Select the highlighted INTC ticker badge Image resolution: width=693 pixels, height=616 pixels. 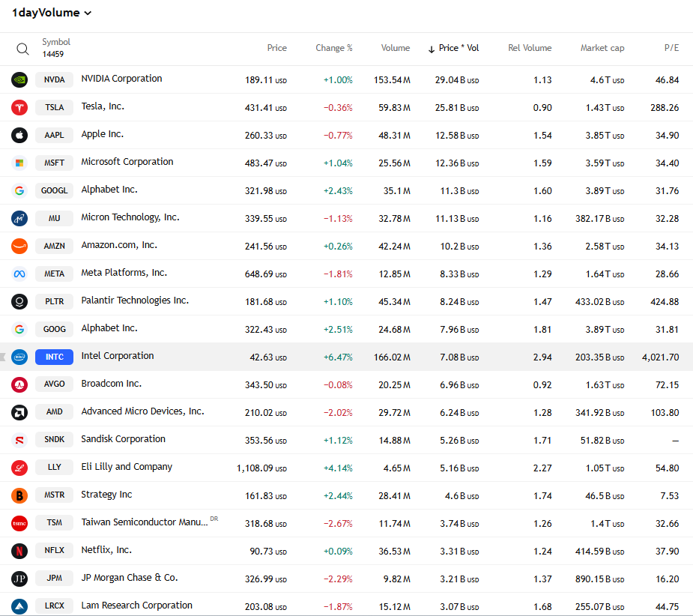(55, 357)
